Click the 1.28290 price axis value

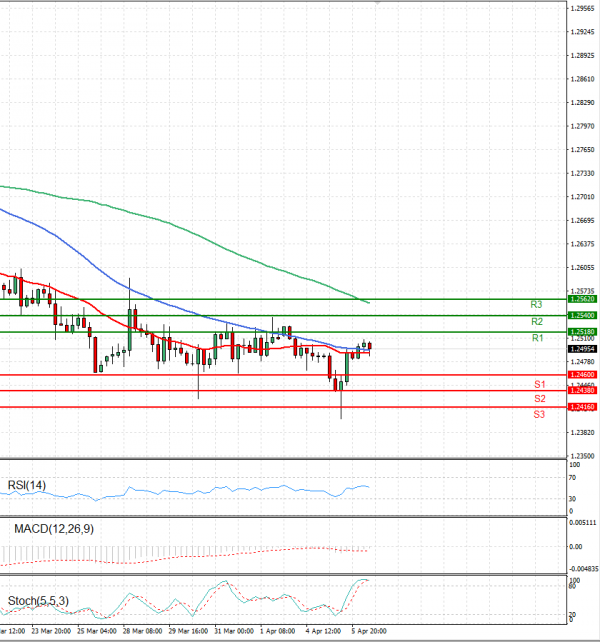coord(582,103)
